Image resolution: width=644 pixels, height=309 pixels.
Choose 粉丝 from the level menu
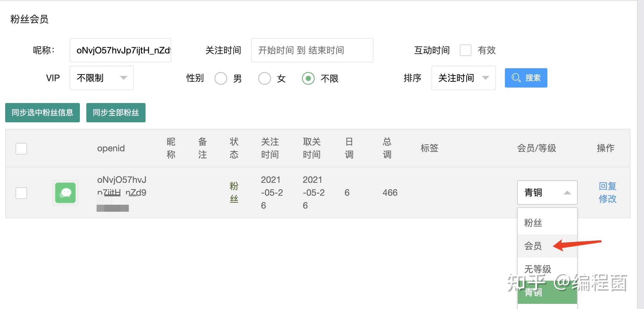533,223
